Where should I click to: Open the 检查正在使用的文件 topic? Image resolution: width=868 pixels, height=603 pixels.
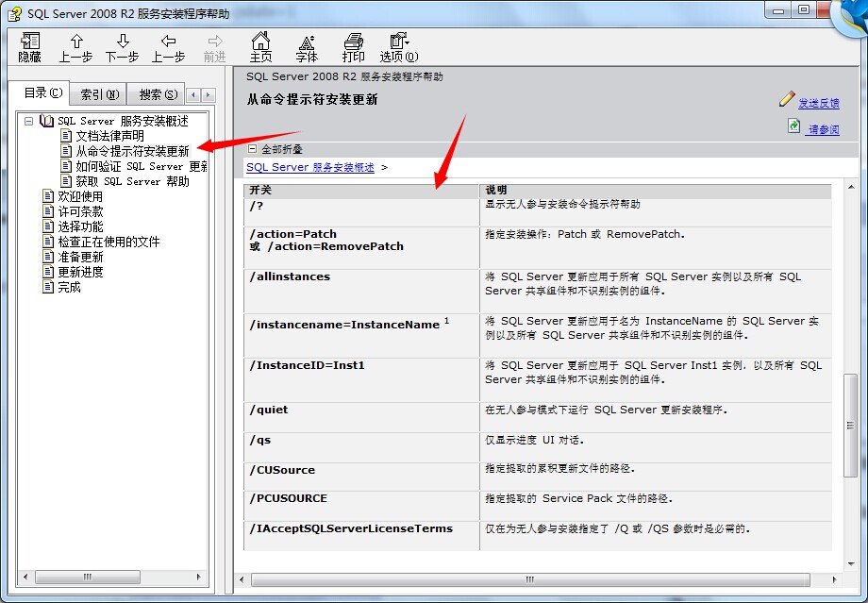click(108, 242)
